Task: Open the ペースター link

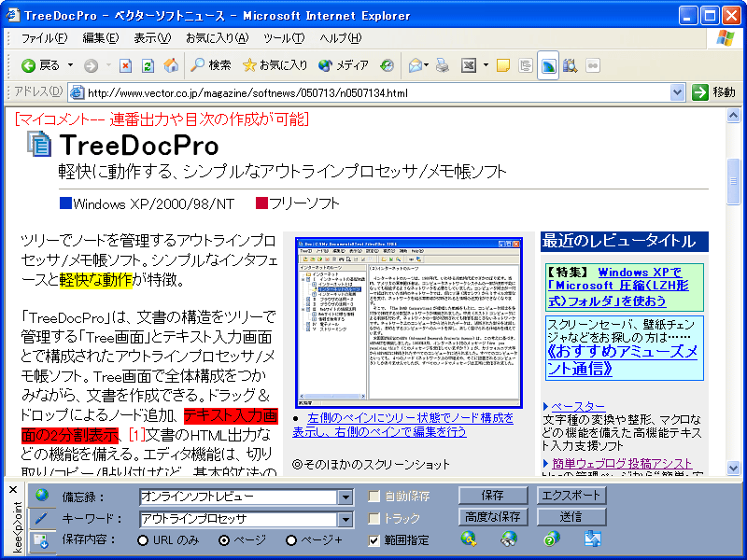Action: point(578,406)
